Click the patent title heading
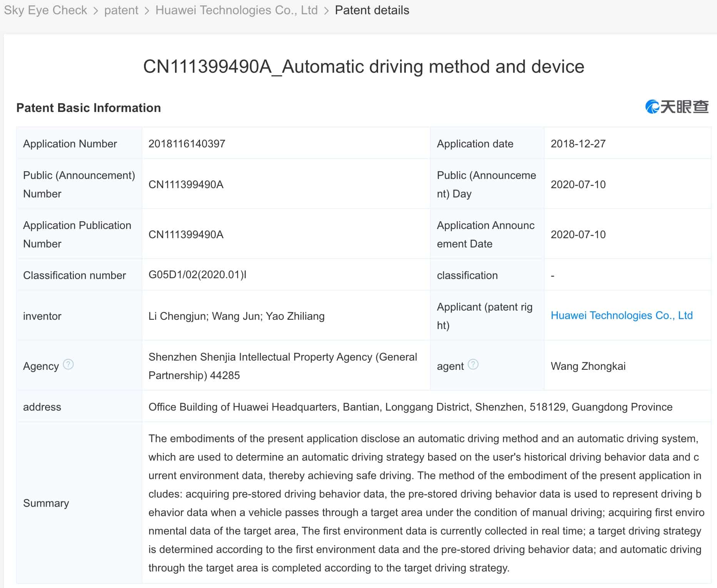 click(364, 67)
